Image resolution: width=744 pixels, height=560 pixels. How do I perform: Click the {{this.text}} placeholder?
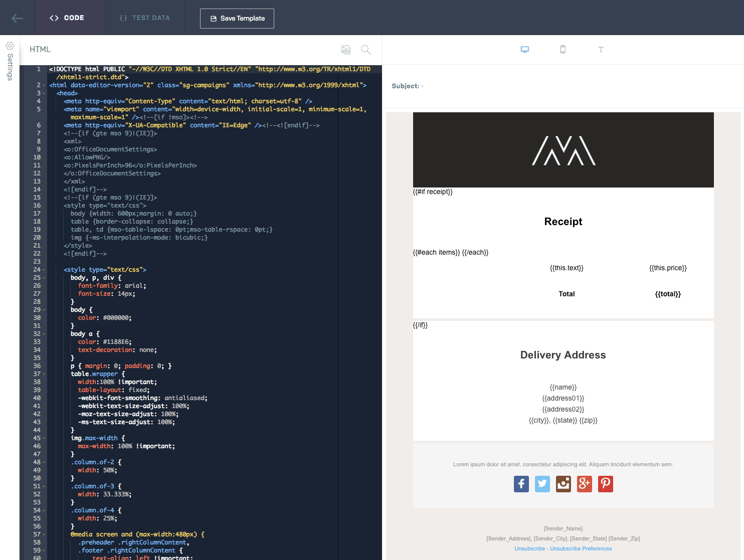click(567, 268)
